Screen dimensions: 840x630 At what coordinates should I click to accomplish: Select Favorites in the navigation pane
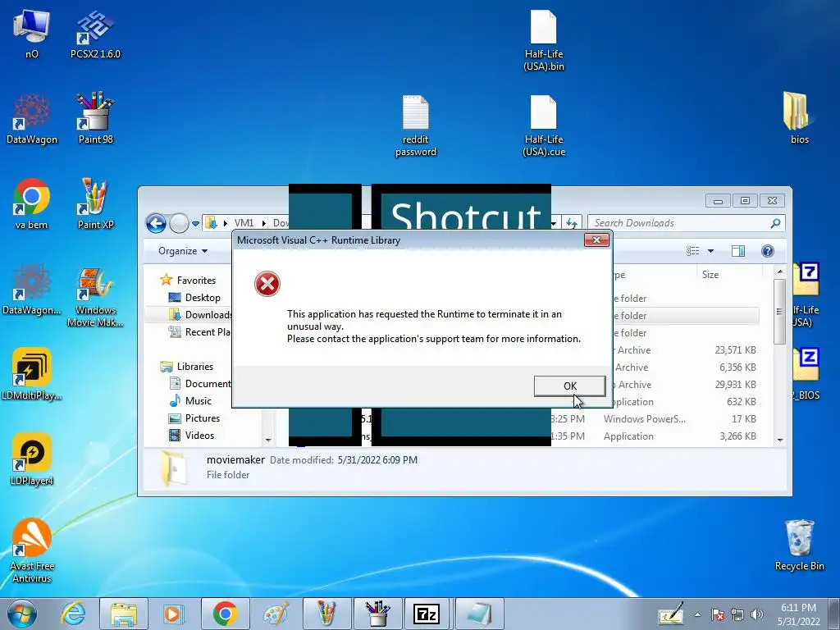tap(195, 281)
